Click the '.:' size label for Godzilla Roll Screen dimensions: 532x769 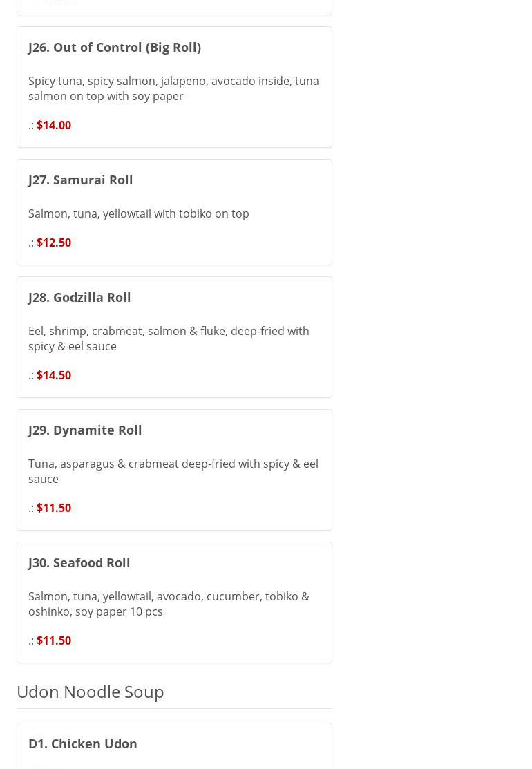pos(31,375)
